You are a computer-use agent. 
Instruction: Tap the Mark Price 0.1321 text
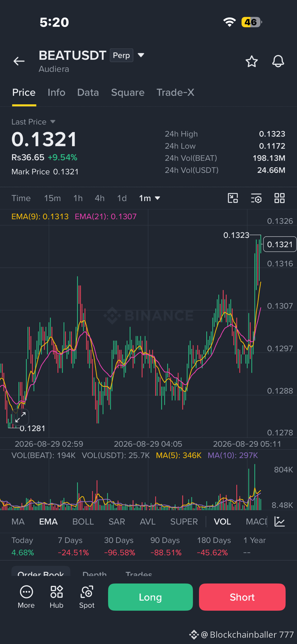[x=45, y=172]
